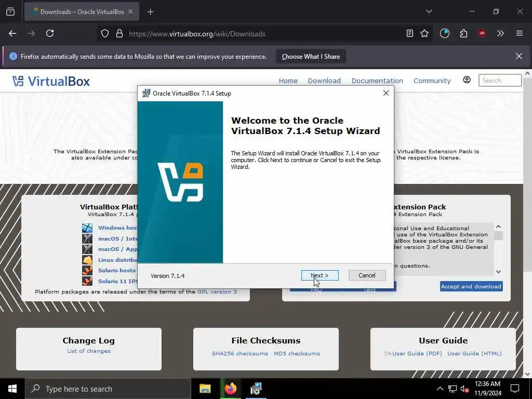Cancel the VirtualBox Setup wizard
This screenshot has width=532, height=399.
(x=367, y=275)
